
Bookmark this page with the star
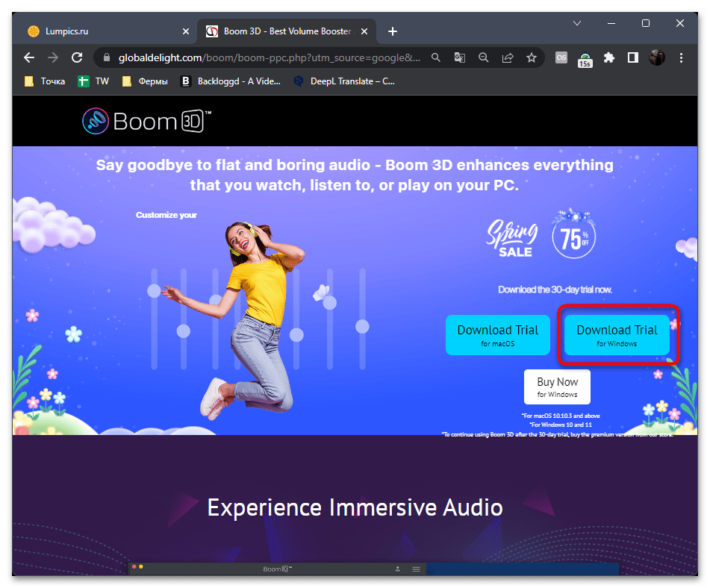click(x=531, y=58)
